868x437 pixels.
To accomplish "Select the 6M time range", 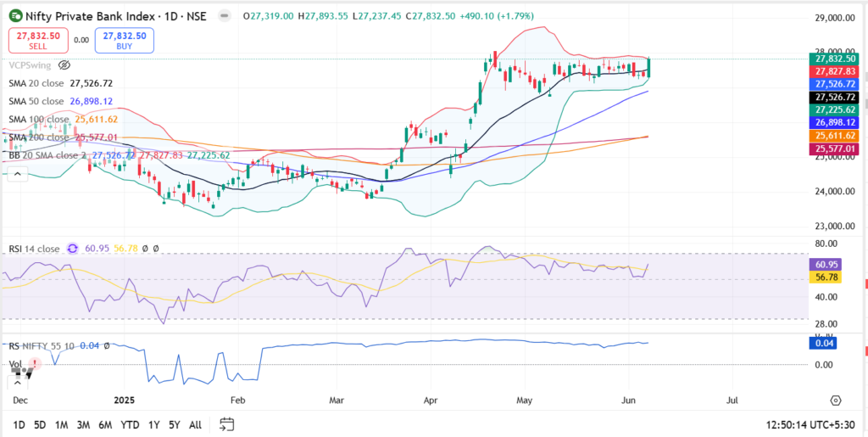I will tap(105, 425).
